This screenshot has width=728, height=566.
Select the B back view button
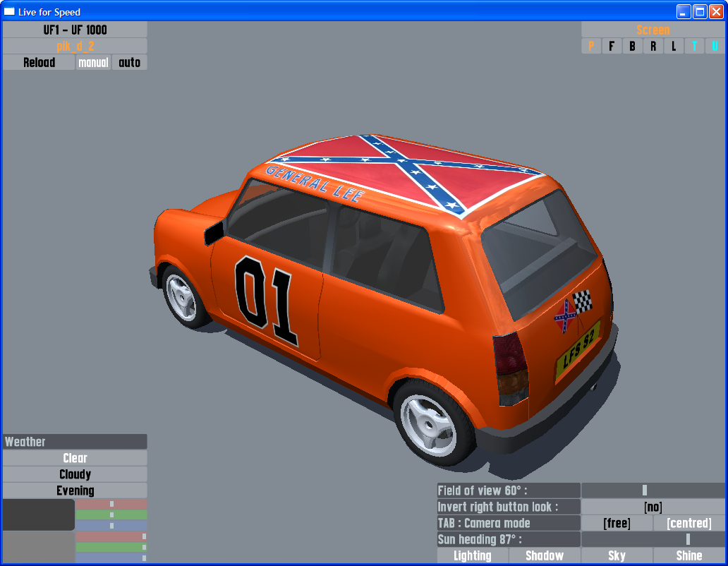click(632, 46)
